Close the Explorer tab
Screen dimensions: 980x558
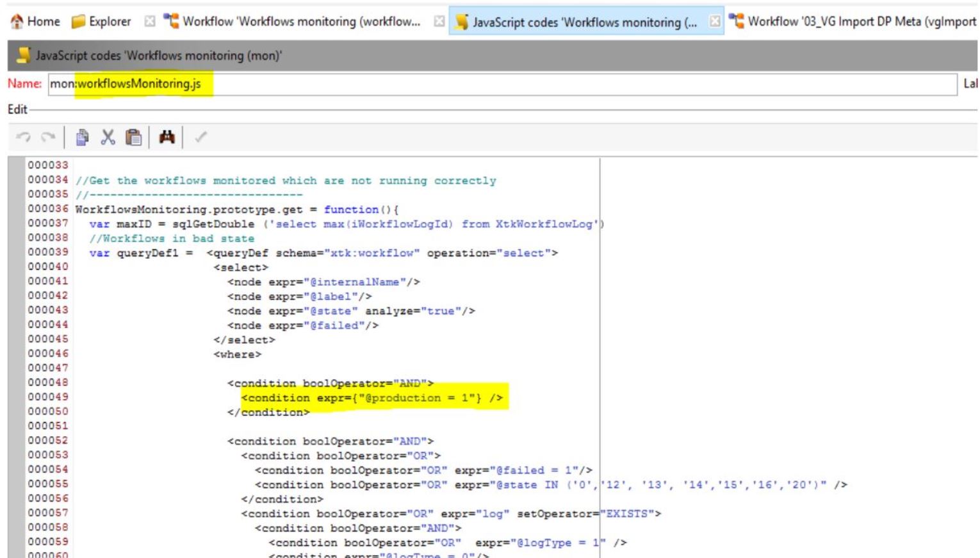coord(150,22)
